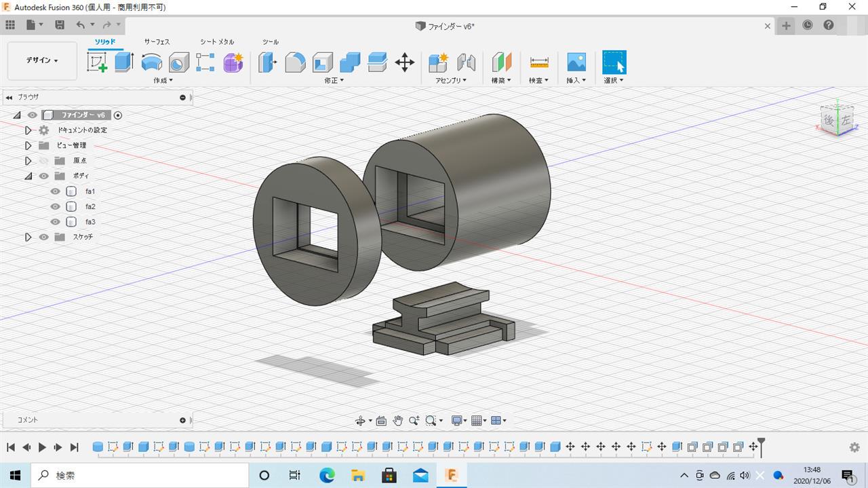Click the Save icon
The height and width of the screenshot is (488, 868).
coord(60,25)
